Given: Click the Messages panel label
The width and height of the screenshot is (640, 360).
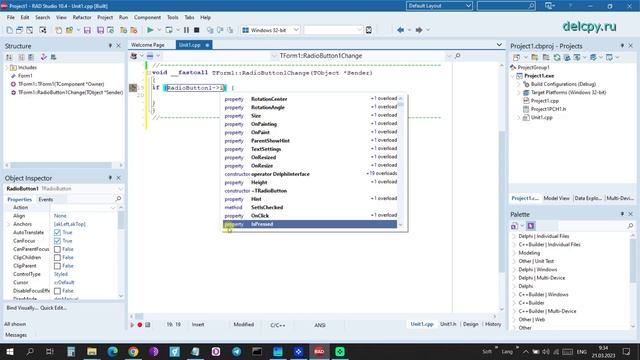Looking at the screenshot, I should (16, 335).
